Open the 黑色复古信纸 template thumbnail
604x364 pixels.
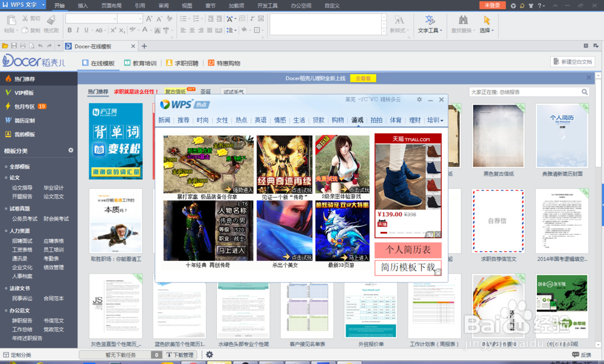[498, 135]
